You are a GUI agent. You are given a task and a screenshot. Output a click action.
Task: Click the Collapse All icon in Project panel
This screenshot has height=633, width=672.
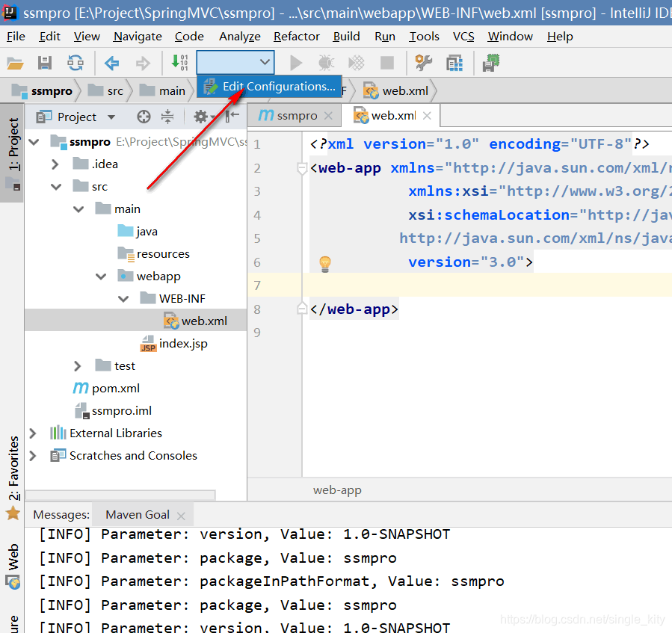click(x=167, y=117)
